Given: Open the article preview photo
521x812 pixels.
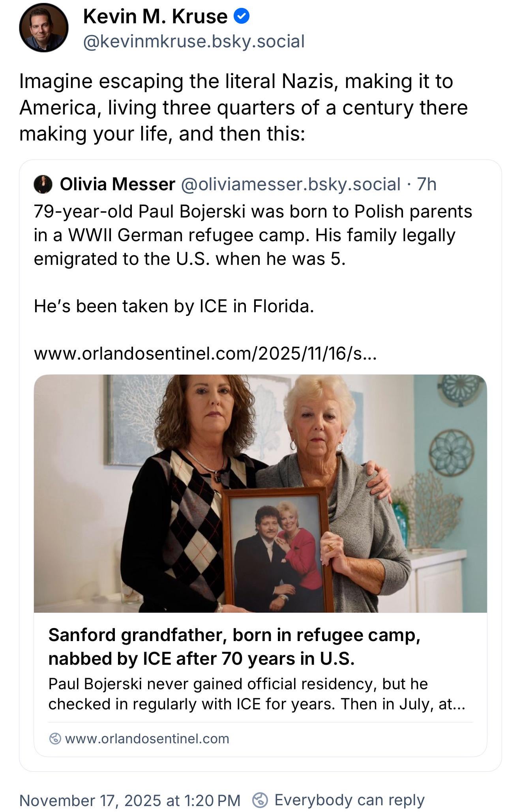Looking at the screenshot, I should pyautogui.click(x=260, y=493).
